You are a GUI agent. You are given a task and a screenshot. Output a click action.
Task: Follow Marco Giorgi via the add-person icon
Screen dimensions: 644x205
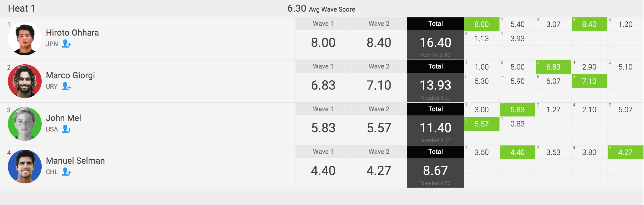click(66, 86)
